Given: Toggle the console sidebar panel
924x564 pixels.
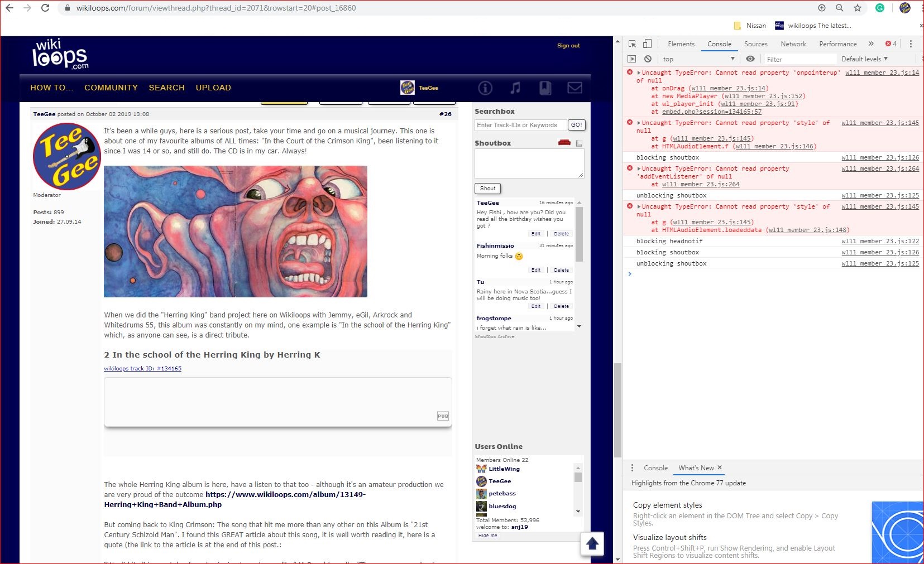Looking at the screenshot, I should pyautogui.click(x=632, y=59).
